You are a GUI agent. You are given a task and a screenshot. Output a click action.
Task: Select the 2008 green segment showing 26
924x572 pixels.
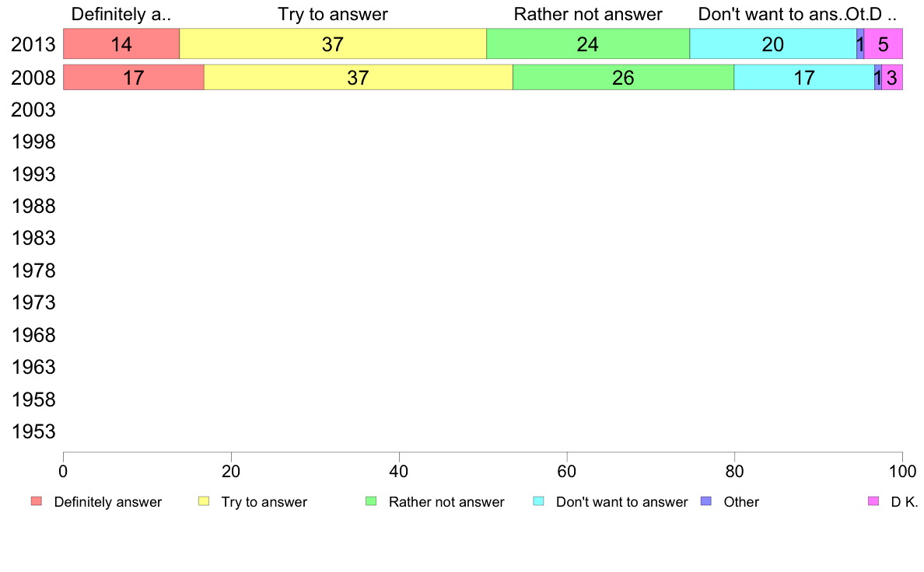(x=624, y=77)
